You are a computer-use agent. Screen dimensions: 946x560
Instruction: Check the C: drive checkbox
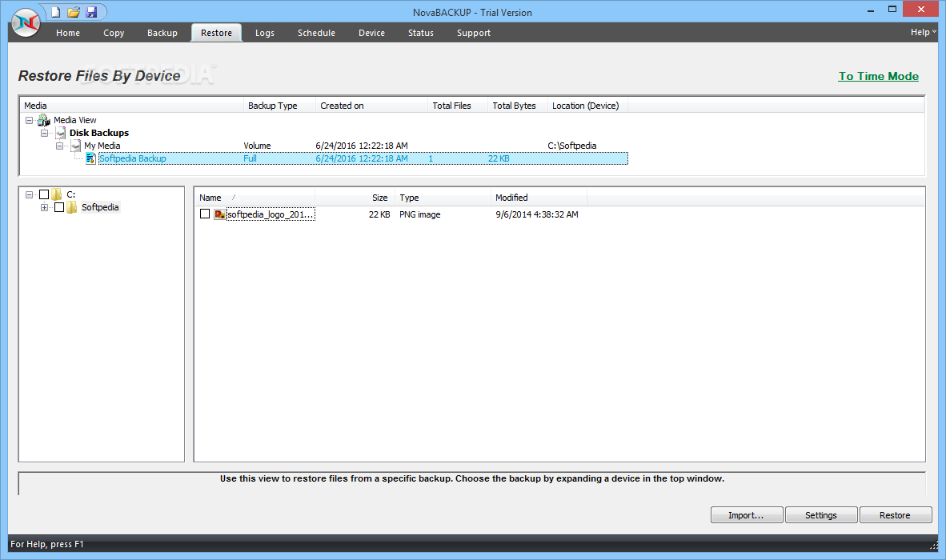44,194
